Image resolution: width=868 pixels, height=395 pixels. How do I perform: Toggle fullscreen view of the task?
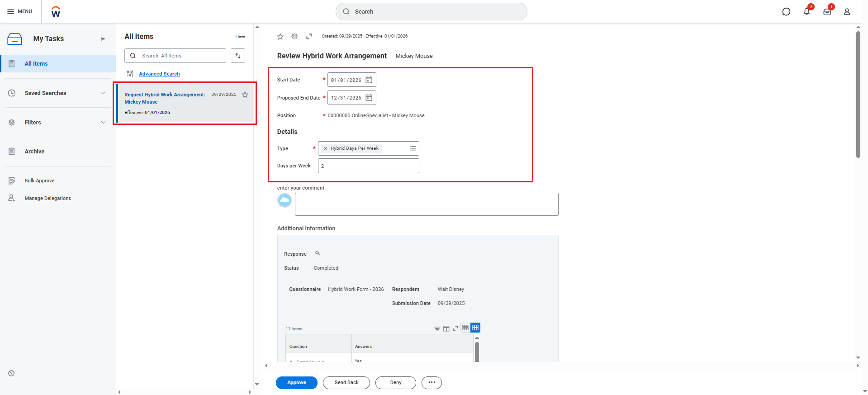309,36
